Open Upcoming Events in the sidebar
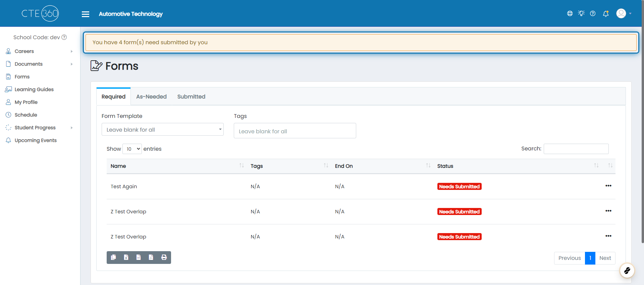Viewport: 644px width, 285px height. (36, 140)
